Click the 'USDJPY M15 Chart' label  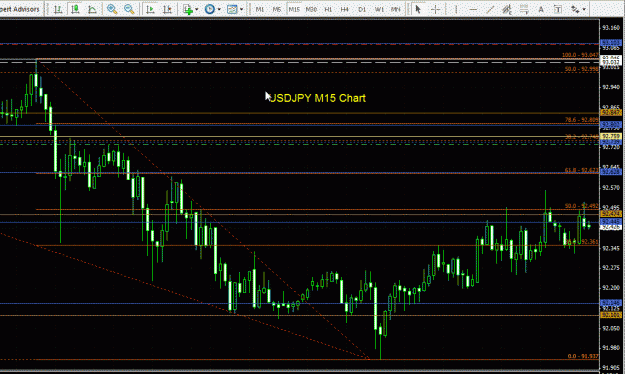(318, 98)
